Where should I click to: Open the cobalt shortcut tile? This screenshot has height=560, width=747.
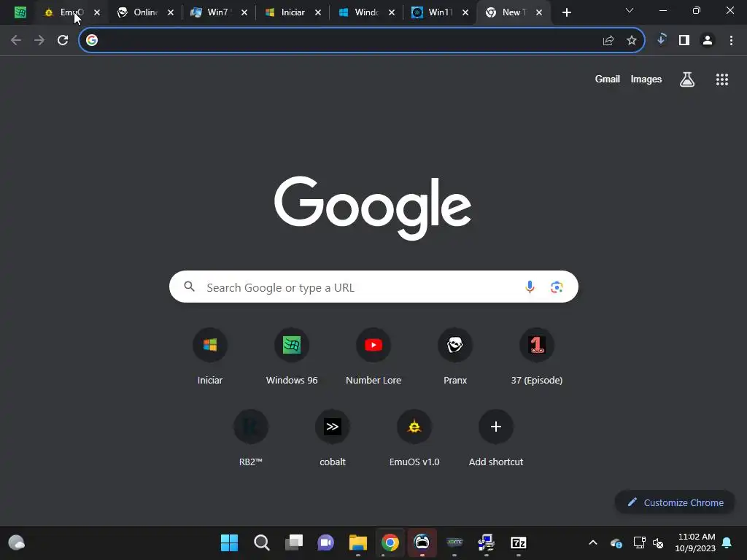click(332, 427)
